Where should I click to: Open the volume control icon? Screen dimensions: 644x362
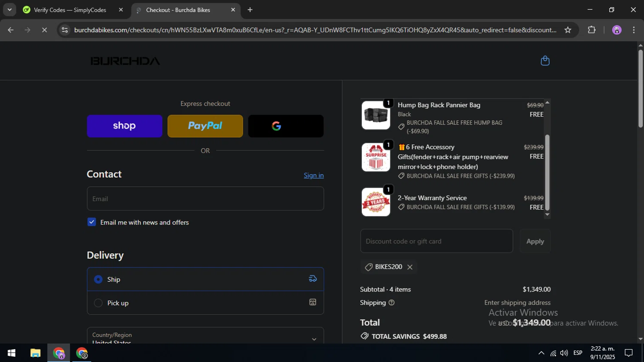tap(564, 353)
